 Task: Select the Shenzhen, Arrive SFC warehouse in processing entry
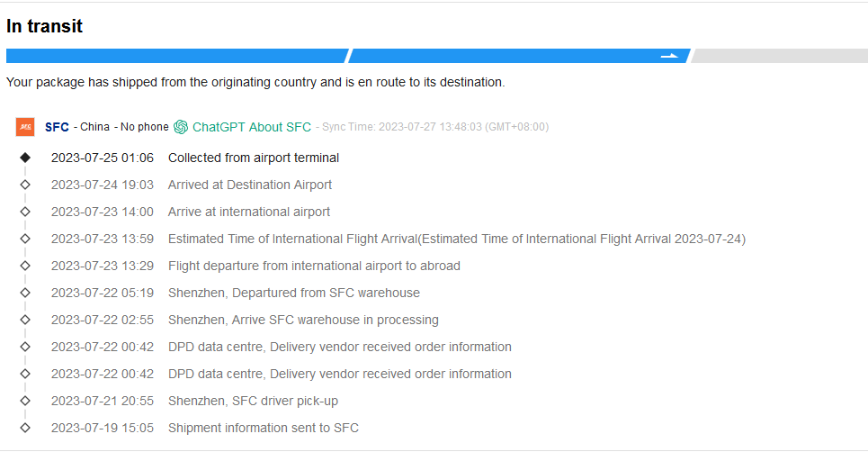point(303,320)
